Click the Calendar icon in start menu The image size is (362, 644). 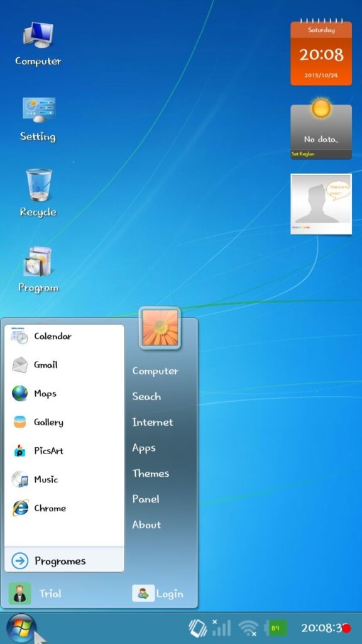19,336
